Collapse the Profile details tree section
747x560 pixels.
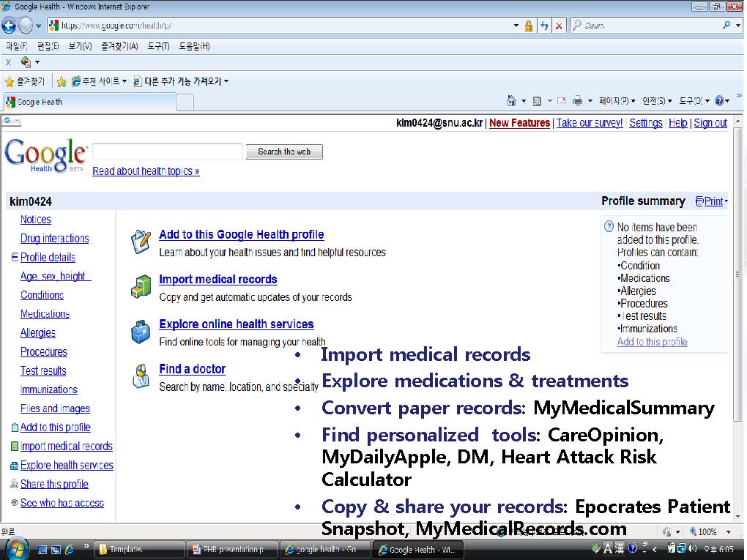pyautogui.click(x=15, y=257)
